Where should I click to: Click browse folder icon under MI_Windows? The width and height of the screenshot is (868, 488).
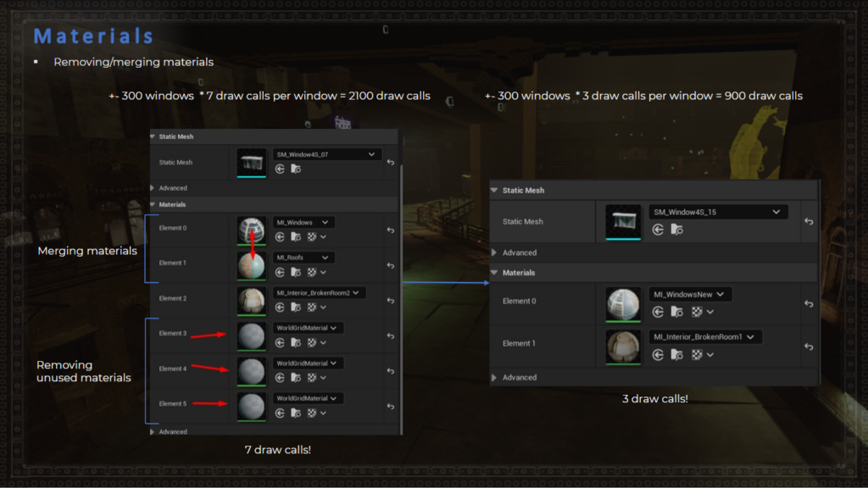point(296,237)
